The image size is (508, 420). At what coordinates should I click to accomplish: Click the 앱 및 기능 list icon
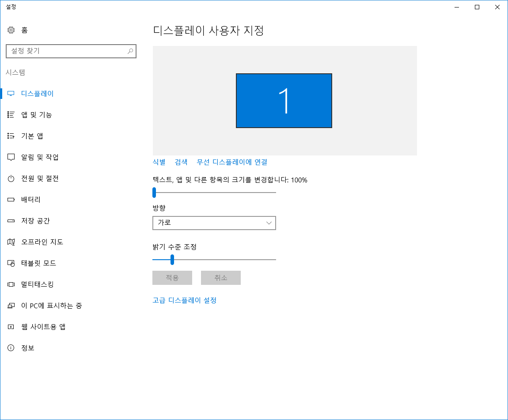tap(11, 115)
